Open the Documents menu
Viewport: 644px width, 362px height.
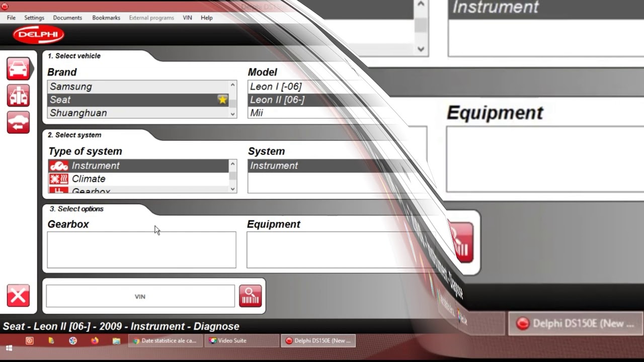67,18
